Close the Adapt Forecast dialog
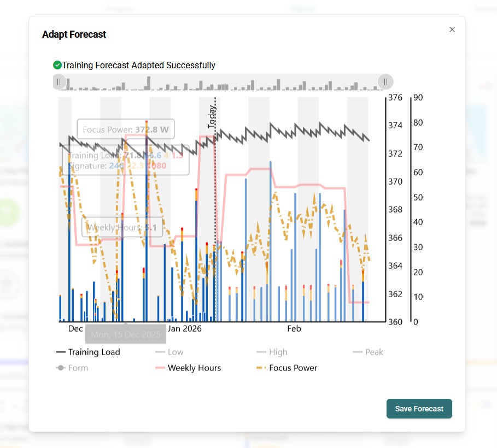Image resolution: width=497 pixels, height=448 pixels. pos(452,30)
